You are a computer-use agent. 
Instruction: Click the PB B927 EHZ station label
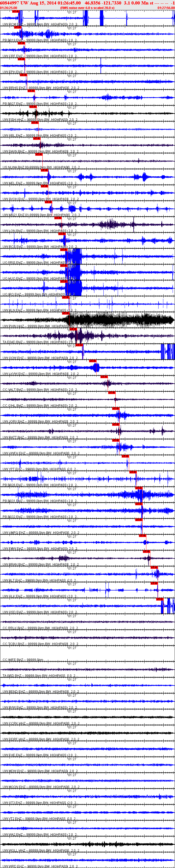(x=40, y=104)
